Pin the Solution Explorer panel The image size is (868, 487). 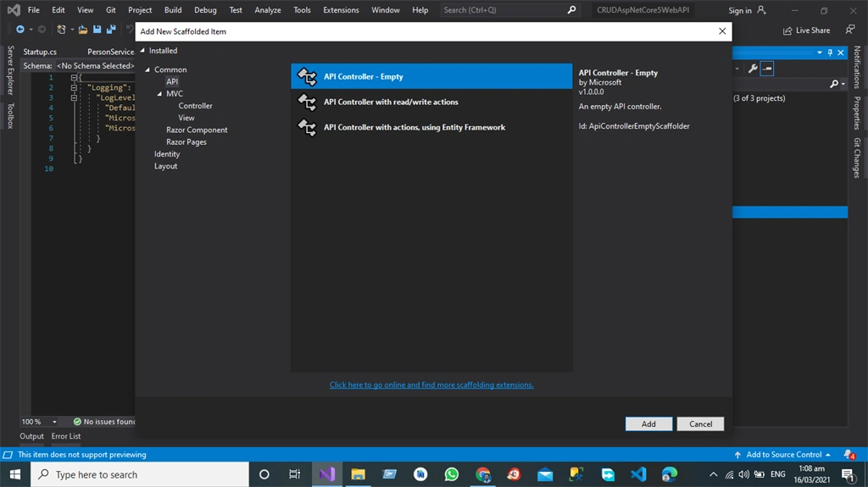(x=830, y=53)
